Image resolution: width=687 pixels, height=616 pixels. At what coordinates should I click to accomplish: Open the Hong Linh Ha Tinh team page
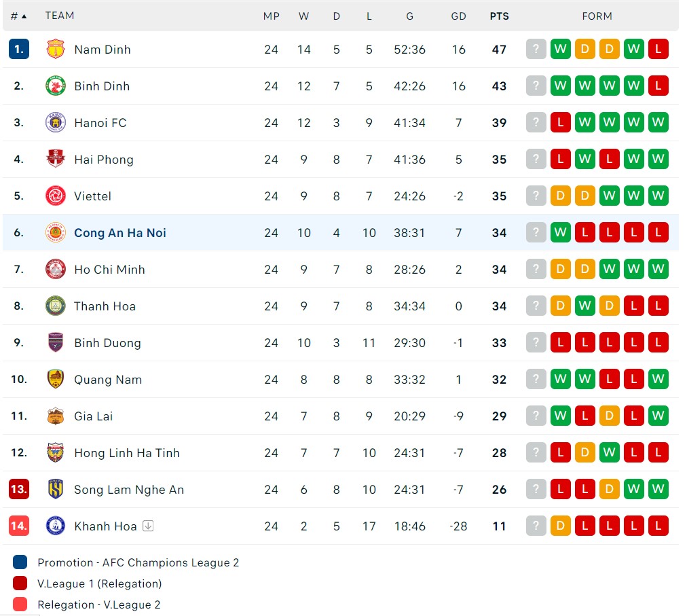(127, 453)
